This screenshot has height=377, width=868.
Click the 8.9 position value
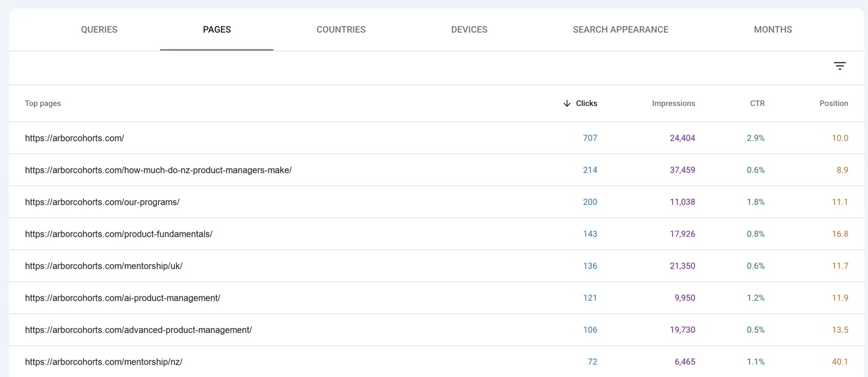[x=843, y=170]
